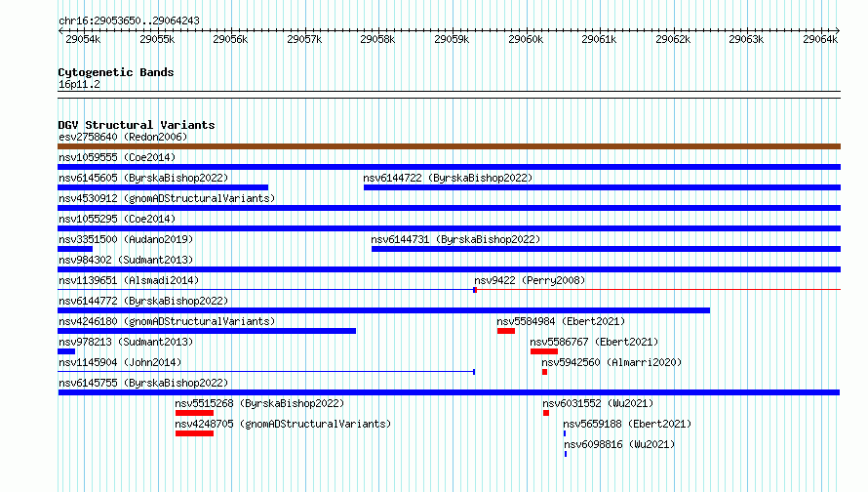
Task: Click the small red nsv6031552 marker
Action: point(546,413)
